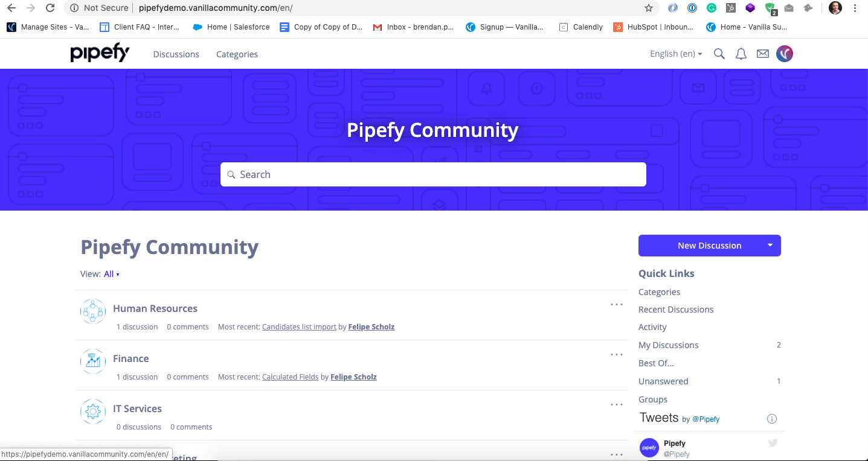The height and width of the screenshot is (461, 868).
Task: Open the New Discussion dropdown arrow
Action: click(770, 246)
